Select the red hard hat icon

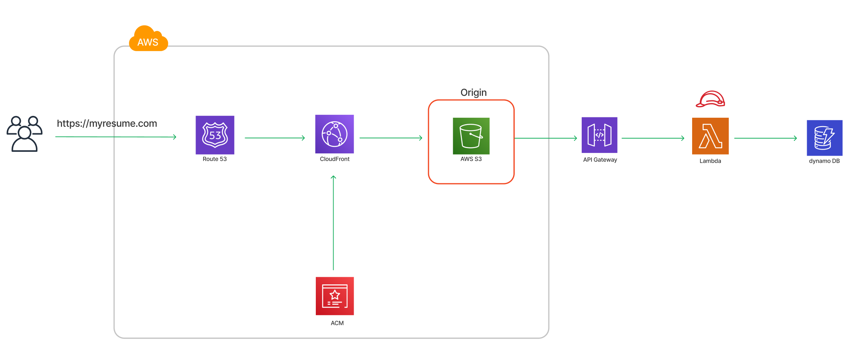coord(710,99)
